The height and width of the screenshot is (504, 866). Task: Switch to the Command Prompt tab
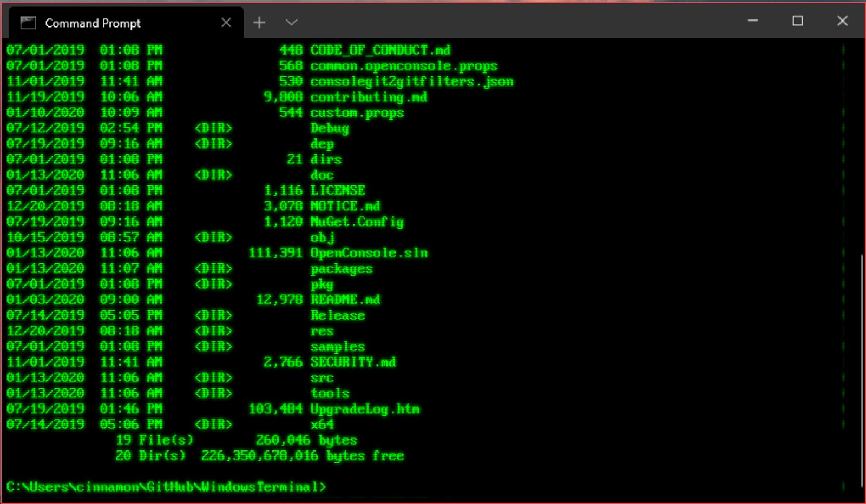click(x=108, y=23)
